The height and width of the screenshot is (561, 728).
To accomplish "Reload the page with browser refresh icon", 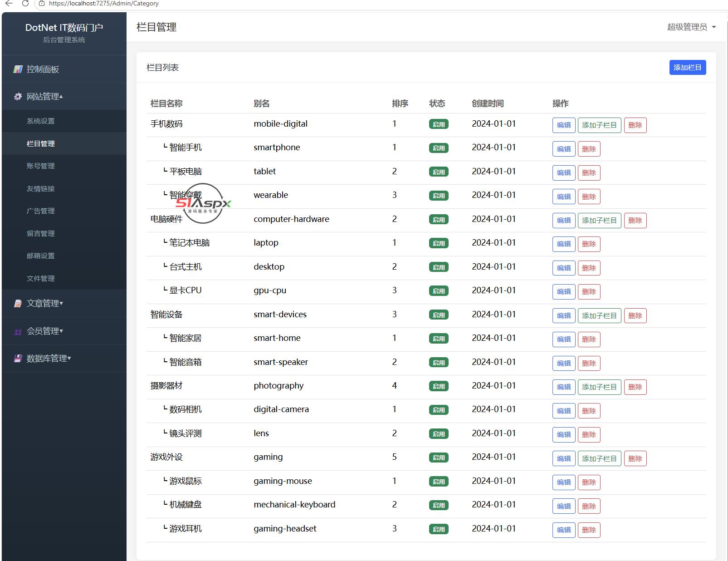I will click(25, 4).
